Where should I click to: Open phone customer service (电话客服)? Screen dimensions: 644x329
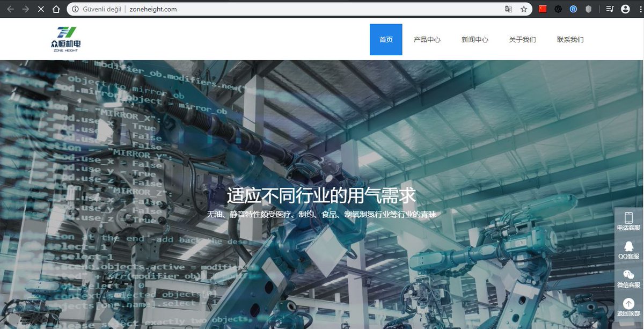(629, 222)
